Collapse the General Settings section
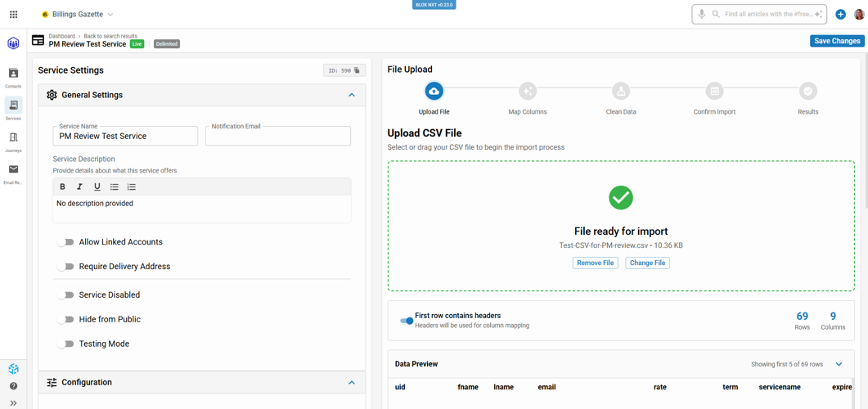The height and width of the screenshot is (409, 868). pos(352,95)
